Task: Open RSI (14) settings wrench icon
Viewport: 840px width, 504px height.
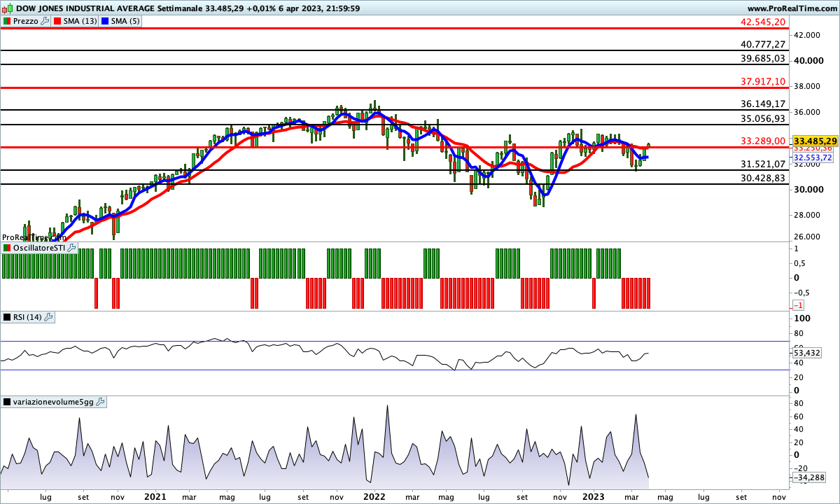Action: click(x=49, y=317)
